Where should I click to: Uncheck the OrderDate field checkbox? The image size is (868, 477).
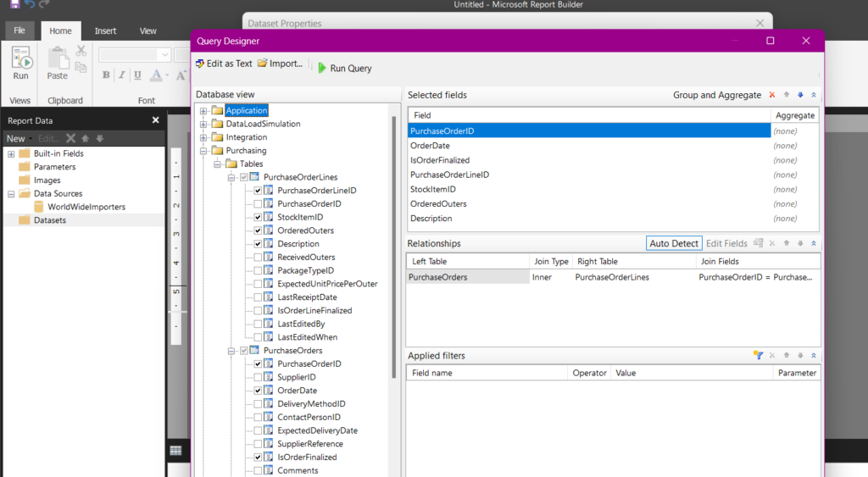[x=258, y=391]
